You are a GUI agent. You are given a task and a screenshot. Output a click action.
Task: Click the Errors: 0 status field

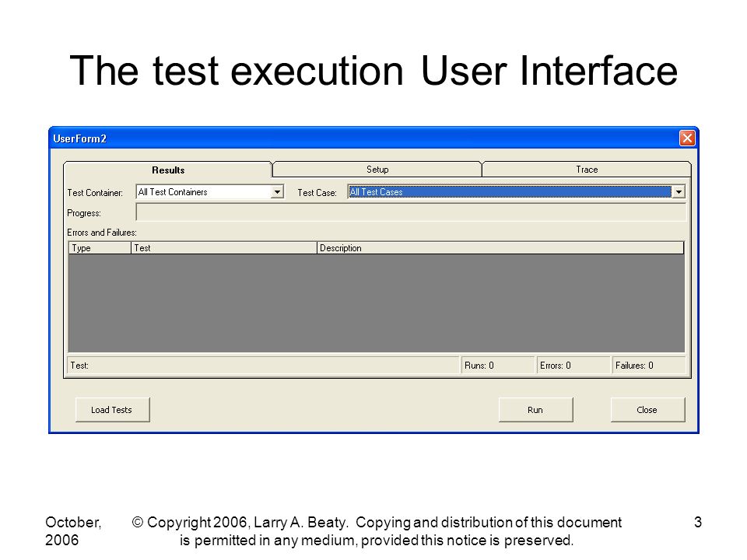pos(573,366)
